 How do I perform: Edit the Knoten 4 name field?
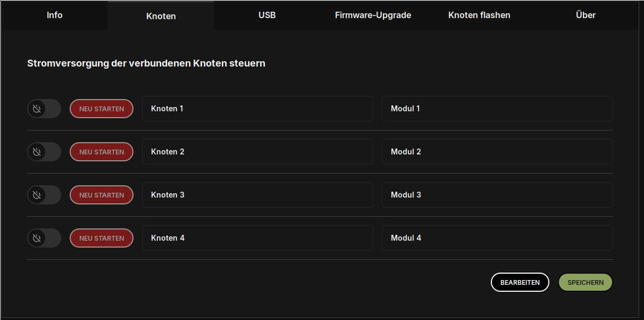[257, 238]
